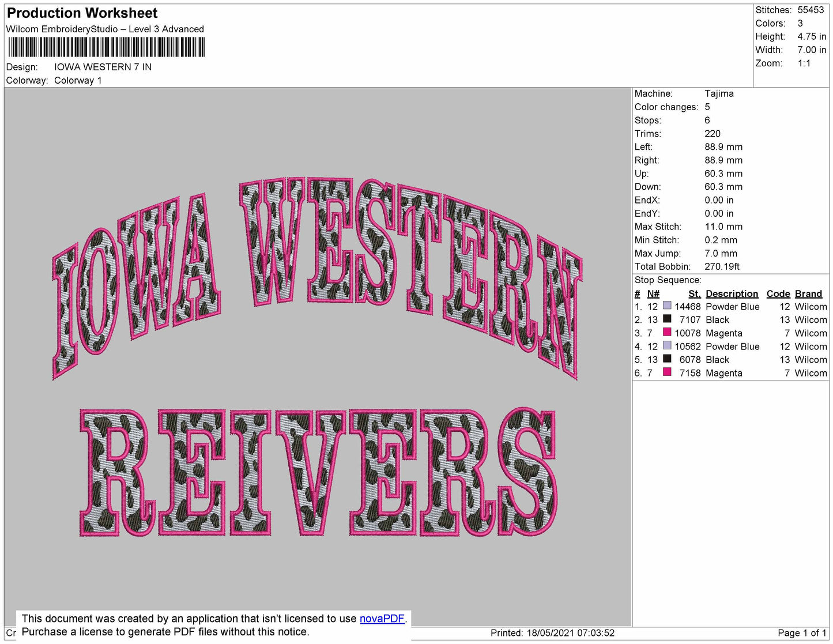Screen dimensions: 833x644
Task: Select the Down value "60.3 mm"
Action: pos(723,187)
